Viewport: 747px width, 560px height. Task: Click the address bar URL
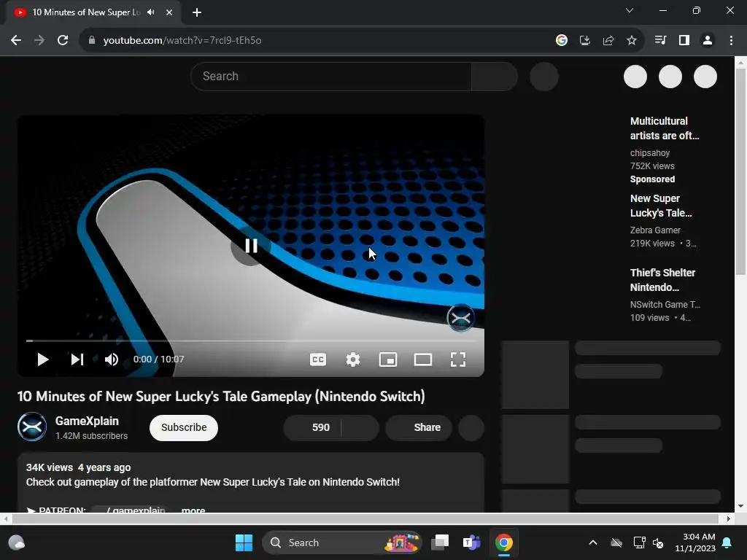[x=182, y=41]
